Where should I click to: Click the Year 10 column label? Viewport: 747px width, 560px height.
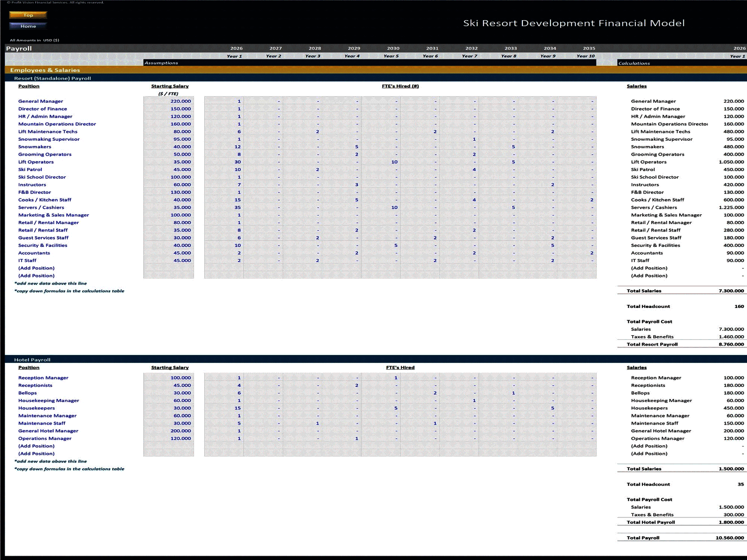(x=586, y=56)
